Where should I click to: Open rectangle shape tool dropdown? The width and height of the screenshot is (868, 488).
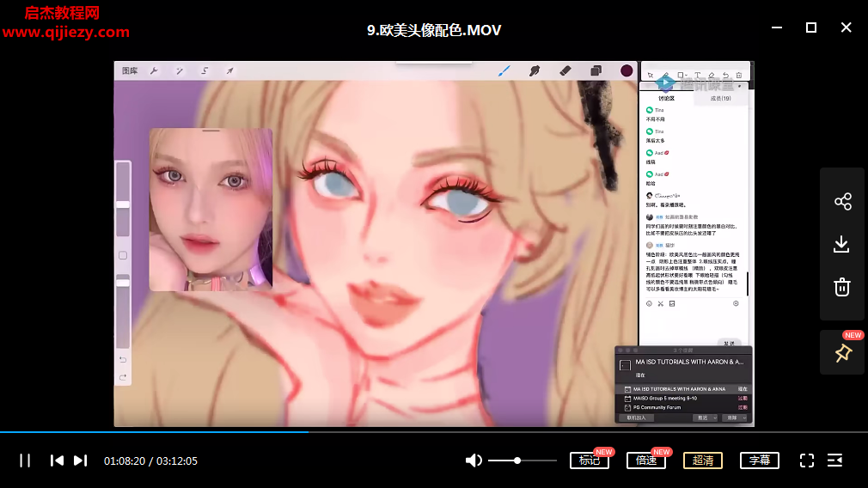point(682,76)
